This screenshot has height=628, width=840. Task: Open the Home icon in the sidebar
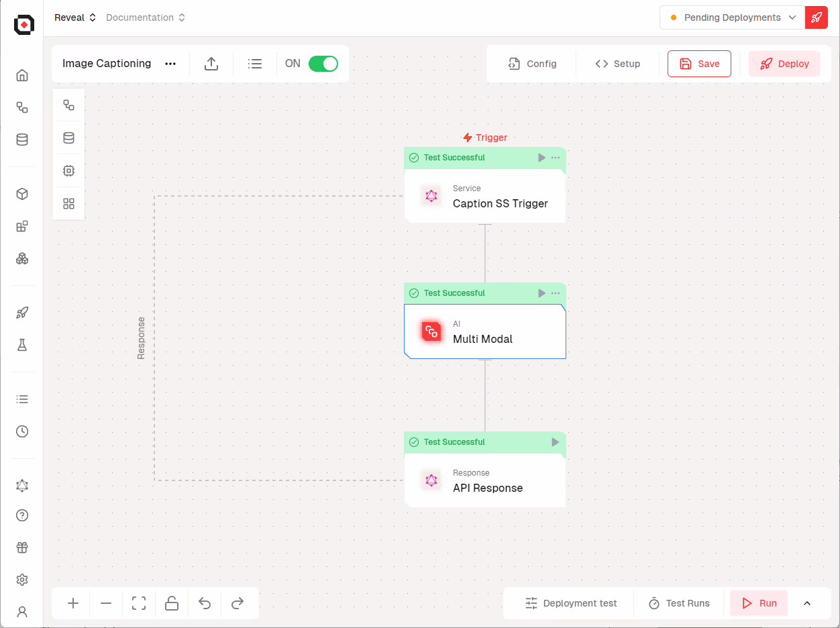click(x=22, y=75)
